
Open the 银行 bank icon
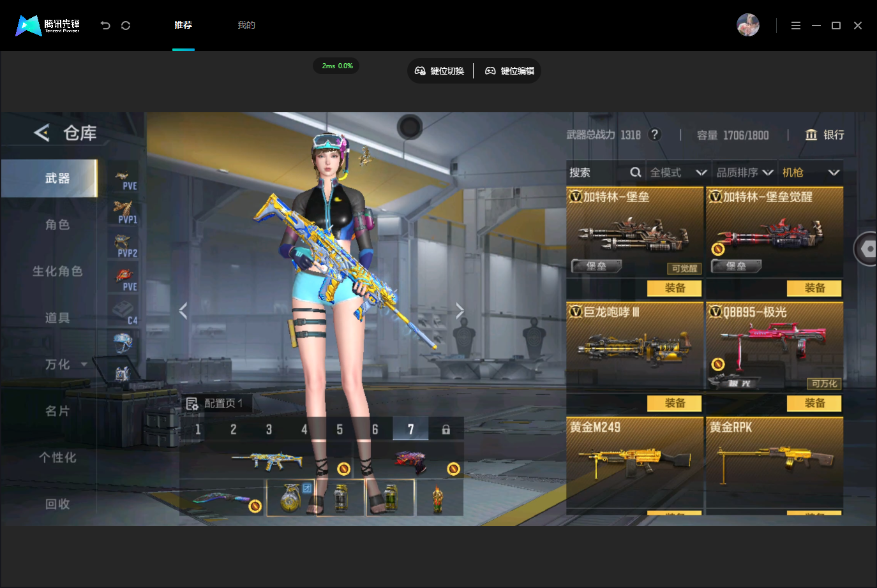[x=811, y=135]
